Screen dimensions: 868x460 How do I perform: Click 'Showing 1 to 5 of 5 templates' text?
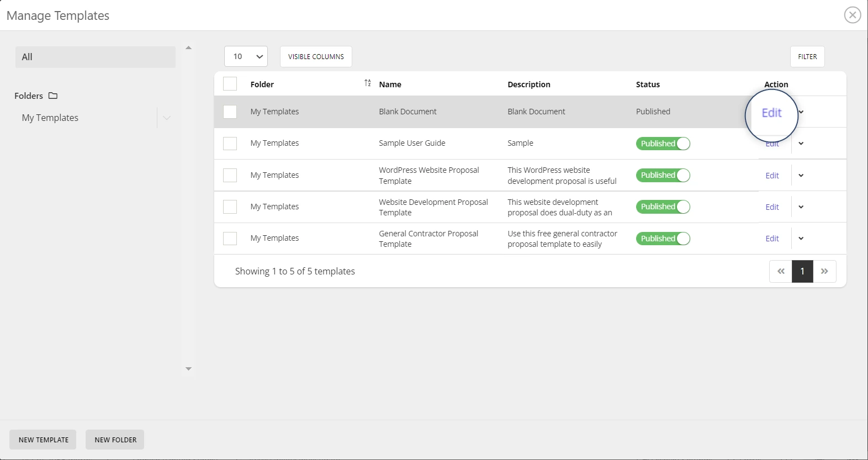tap(295, 271)
